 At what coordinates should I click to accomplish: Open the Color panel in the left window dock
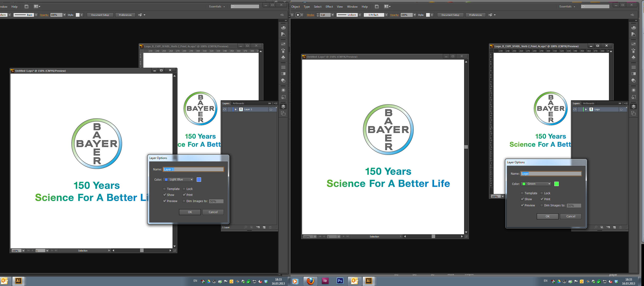point(283,28)
